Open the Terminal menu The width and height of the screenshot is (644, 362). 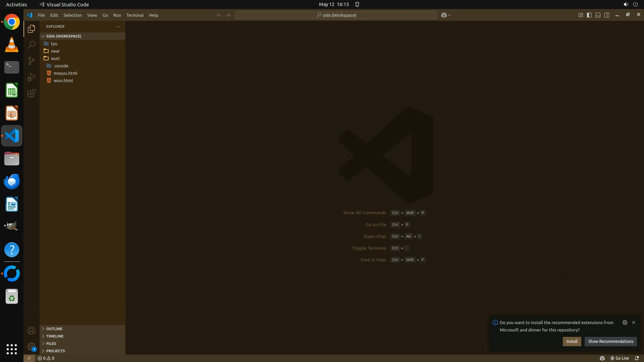click(x=135, y=15)
